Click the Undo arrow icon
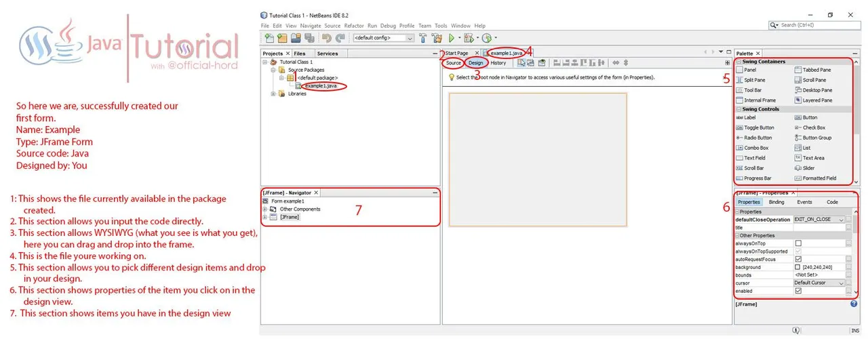The height and width of the screenshot is (347, 868). (x=328, y=38)
